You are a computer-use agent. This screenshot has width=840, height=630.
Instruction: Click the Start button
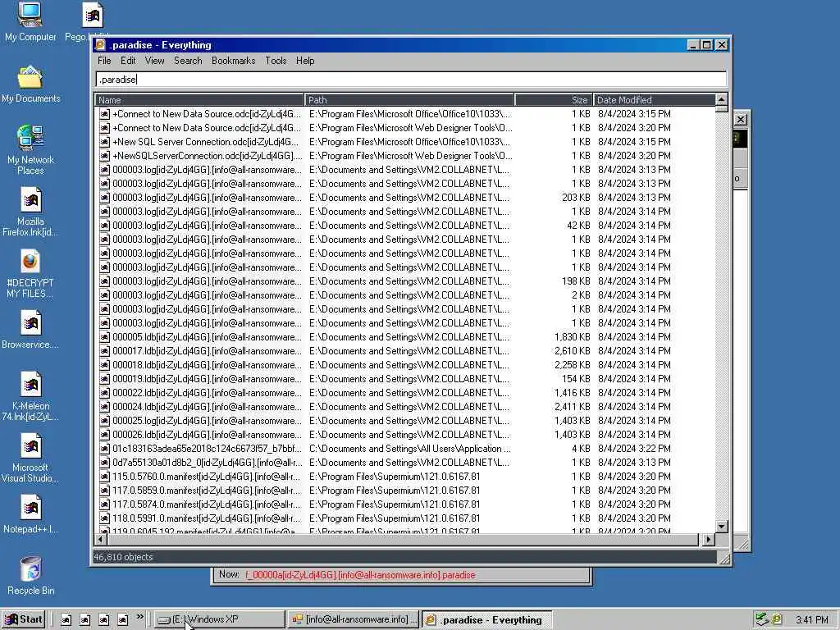coord(24,619)
